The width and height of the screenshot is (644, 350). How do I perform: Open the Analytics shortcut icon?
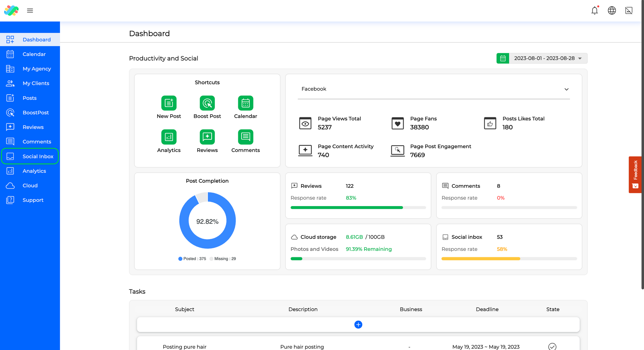[x=169, y=137]
